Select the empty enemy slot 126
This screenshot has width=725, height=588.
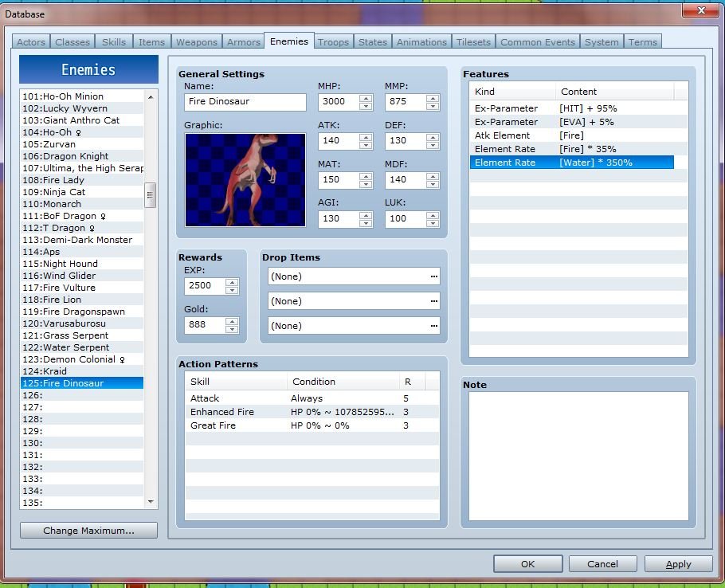click(x=82, y=395)
